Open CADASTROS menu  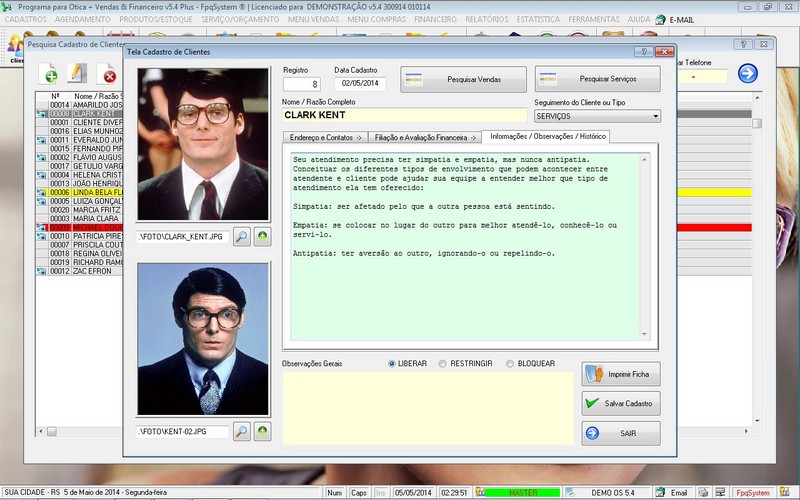point(26,19)
